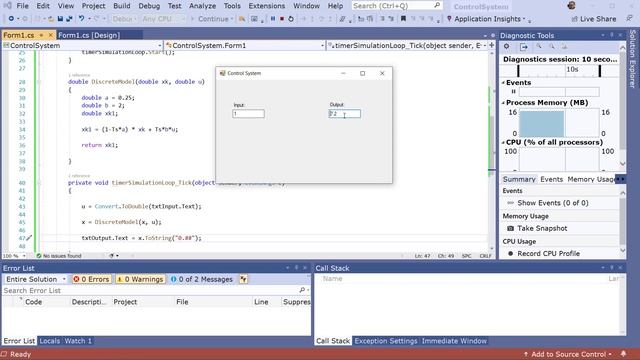Click Diagnostic Tools output export icon
The height and width of the screenshot is (360, 640).
524,47
